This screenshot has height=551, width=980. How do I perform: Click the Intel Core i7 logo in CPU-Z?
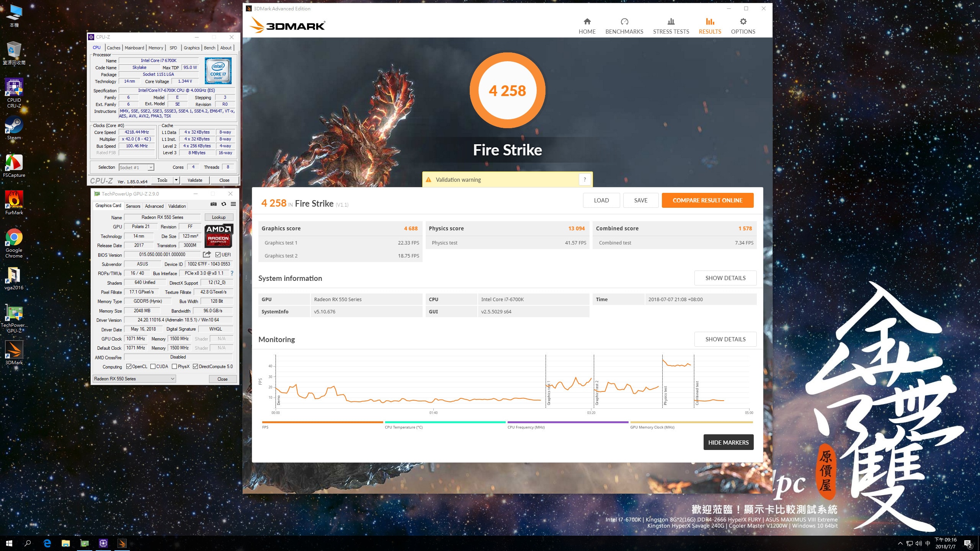[218, 71]
